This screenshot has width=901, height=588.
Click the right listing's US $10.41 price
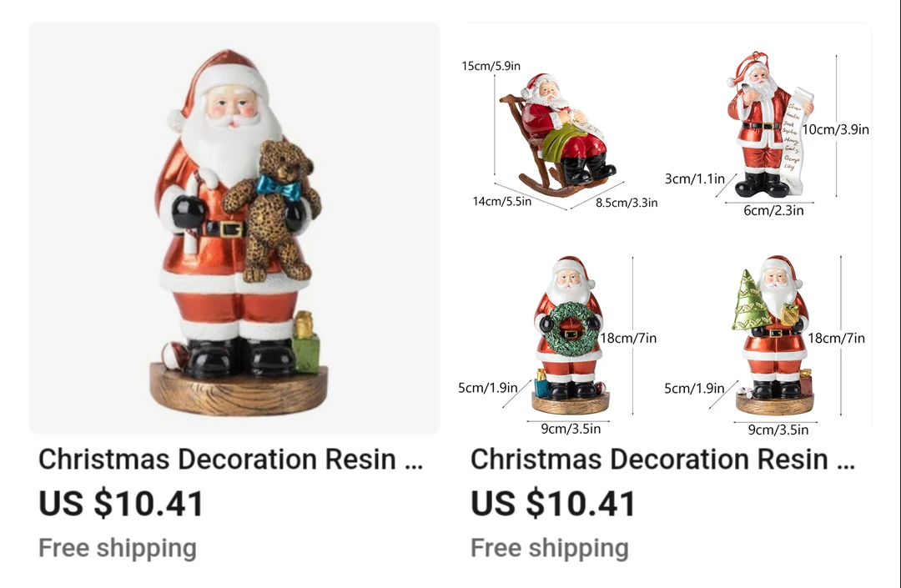(553, 504)
